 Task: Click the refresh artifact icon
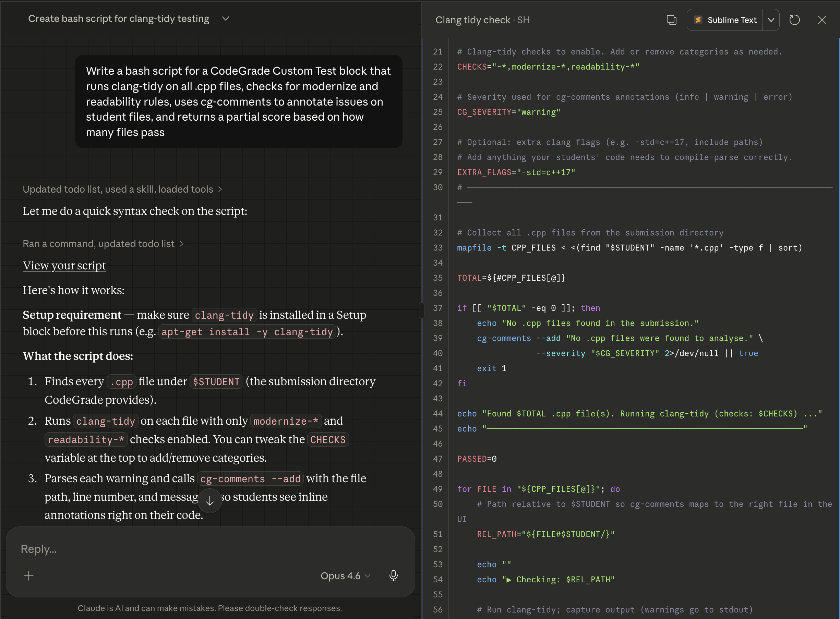coord(794,20)
